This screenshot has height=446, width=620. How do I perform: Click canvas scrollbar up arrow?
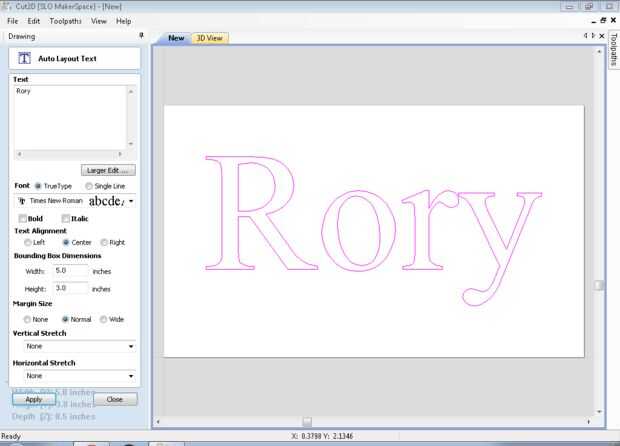tap(599, 51)
